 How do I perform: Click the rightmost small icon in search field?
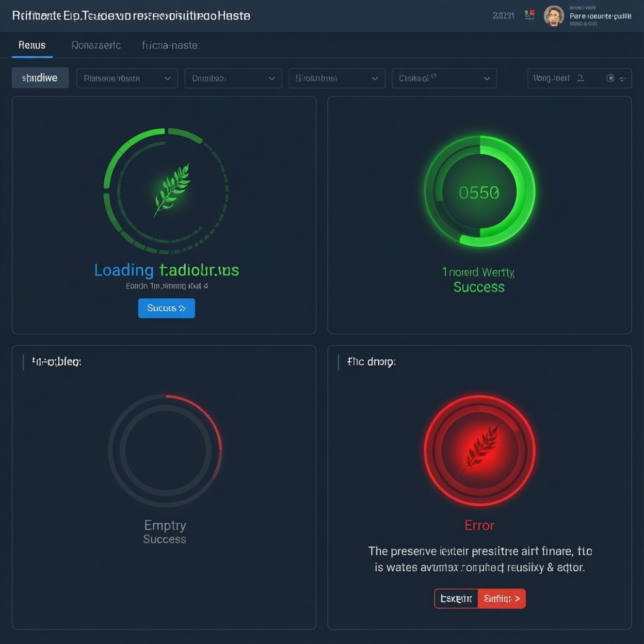tap(623, 79)
